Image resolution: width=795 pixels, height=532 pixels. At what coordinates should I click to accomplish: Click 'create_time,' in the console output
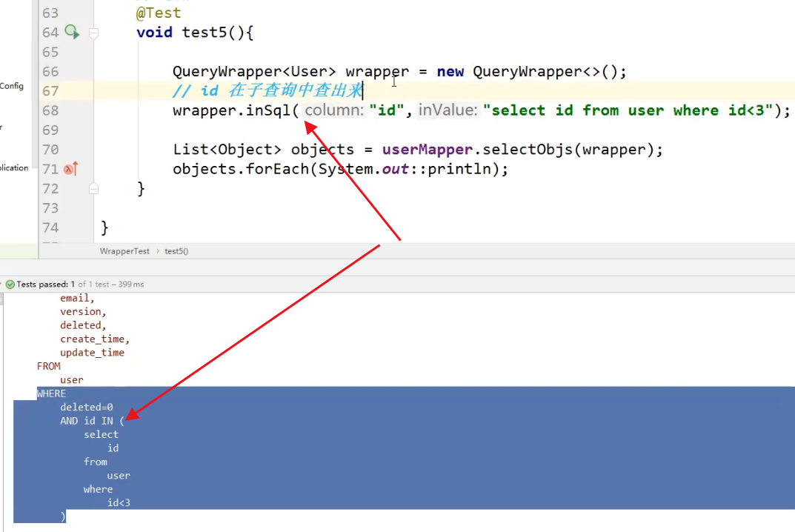tap(95, 339)
